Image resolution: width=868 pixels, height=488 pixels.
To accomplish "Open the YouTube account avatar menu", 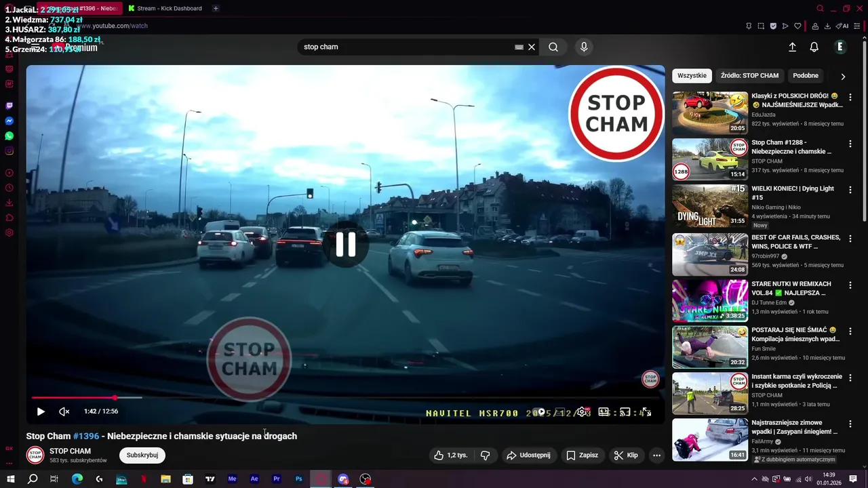I will point(840,47).
